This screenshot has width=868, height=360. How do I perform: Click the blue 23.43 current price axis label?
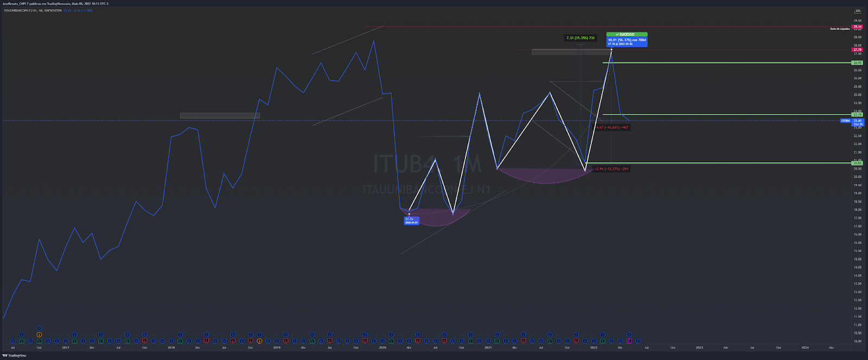coord(858,121)
